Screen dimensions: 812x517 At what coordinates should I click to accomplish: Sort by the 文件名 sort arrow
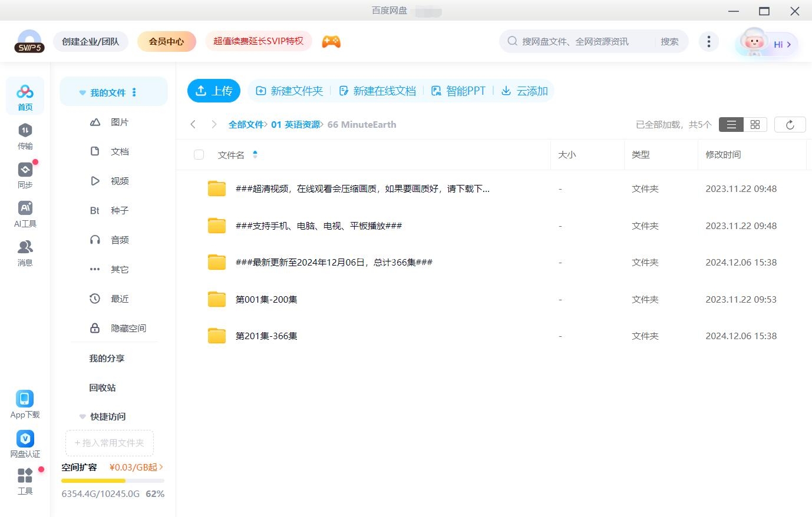pyautogui.click(x=255, y=154)
